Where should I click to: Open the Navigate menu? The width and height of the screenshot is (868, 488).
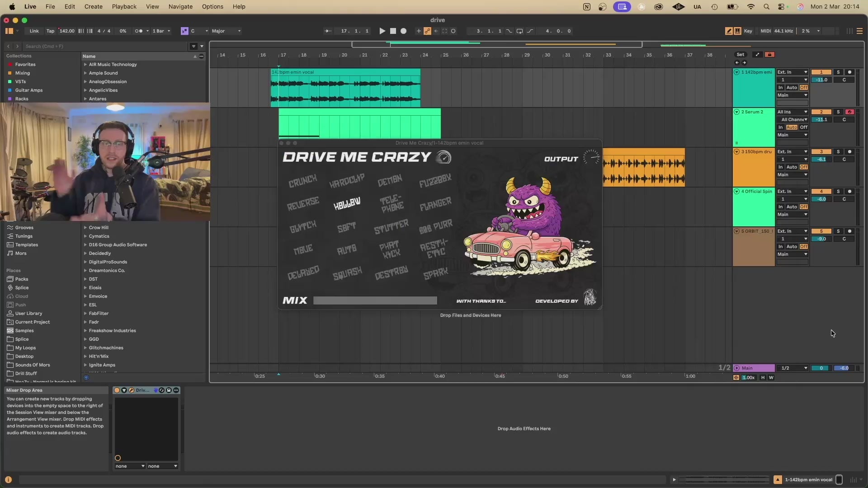tap(180, 7)
